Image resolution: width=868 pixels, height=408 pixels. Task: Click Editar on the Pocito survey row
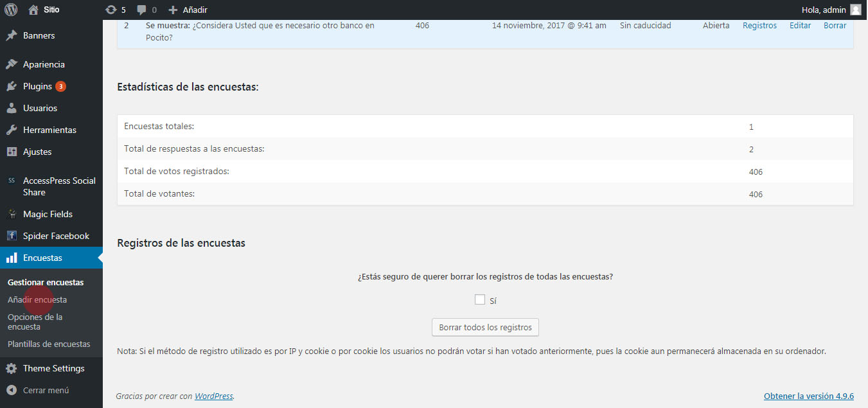coord(800,25)
